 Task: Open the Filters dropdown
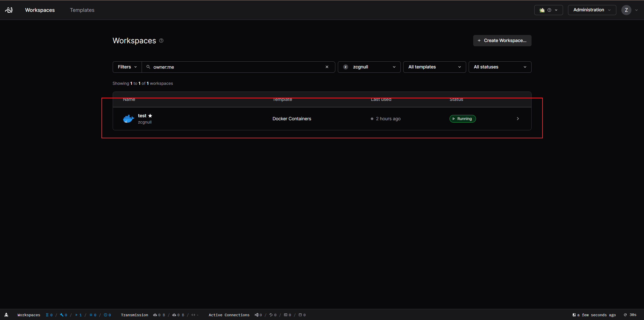coord(127,67)
